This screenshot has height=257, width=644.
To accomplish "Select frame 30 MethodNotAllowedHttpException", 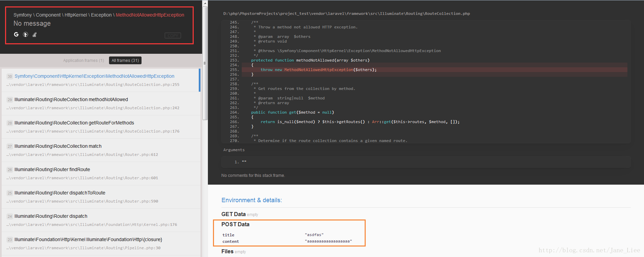I will (101, 80).
